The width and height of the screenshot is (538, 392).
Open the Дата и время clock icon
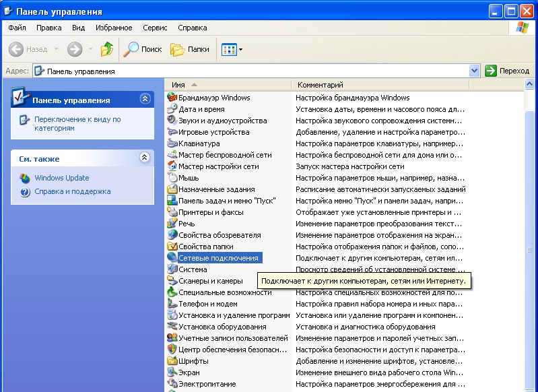(172, 109)
